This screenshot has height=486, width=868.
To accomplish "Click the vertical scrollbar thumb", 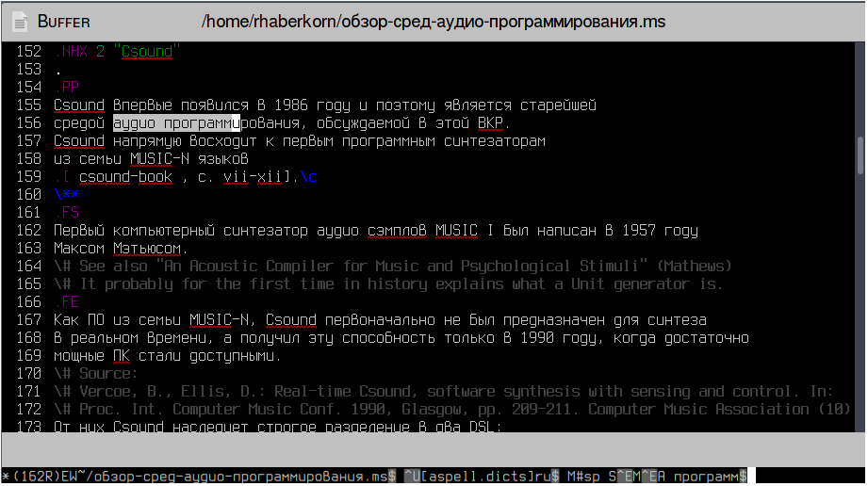I will pos(860,155).
